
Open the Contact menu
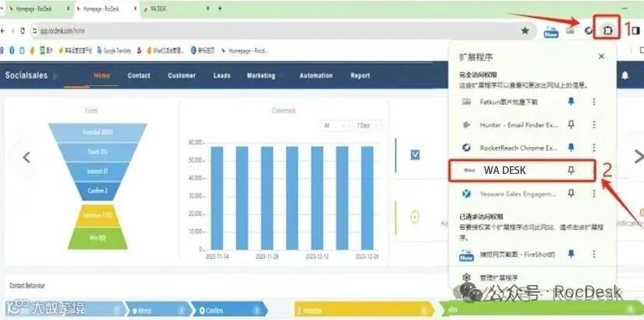coord(139,75)
